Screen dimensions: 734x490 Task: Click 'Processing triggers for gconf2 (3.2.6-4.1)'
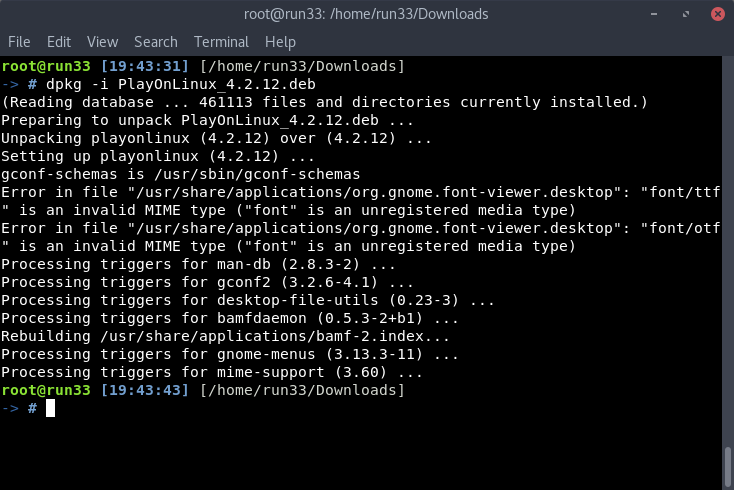click(207, 282)
